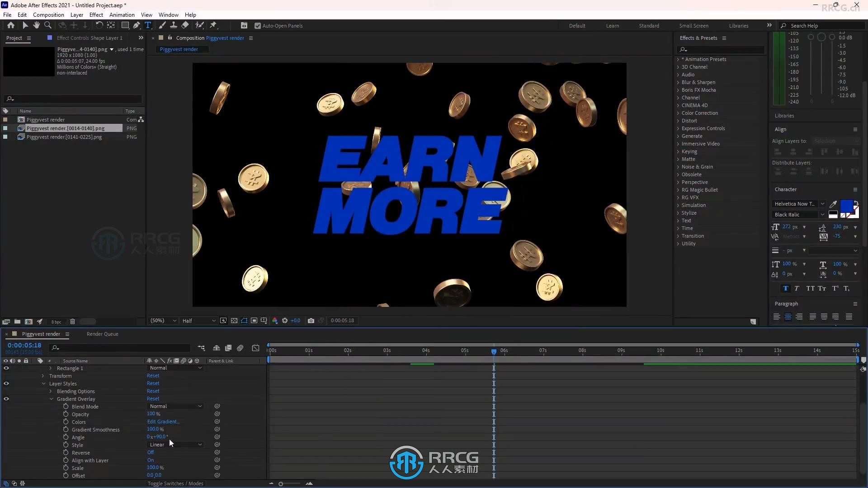Expand the Blending Options group
Screen dimensions: 868x488
tap(51, 391)
